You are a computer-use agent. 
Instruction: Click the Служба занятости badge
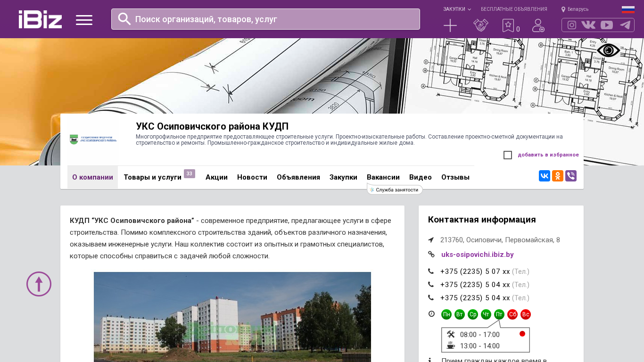[x=395, y=189]
